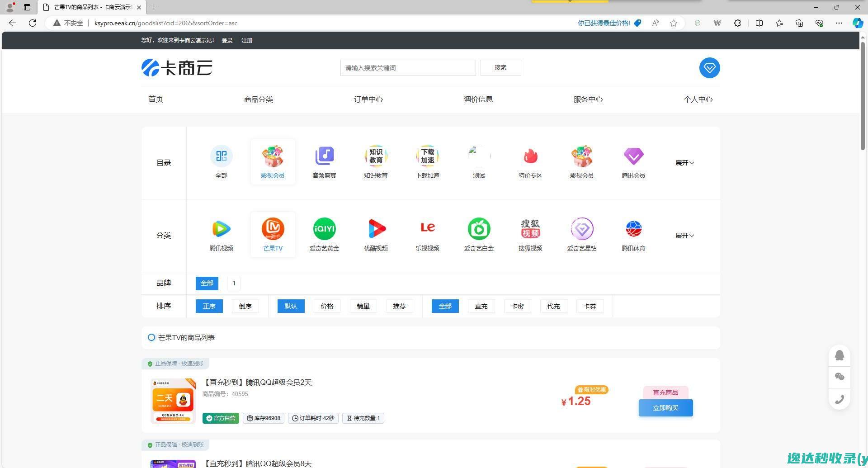868x468 pixels.
Task: Select the 全部 catalog icon
Action: [221, 156]
